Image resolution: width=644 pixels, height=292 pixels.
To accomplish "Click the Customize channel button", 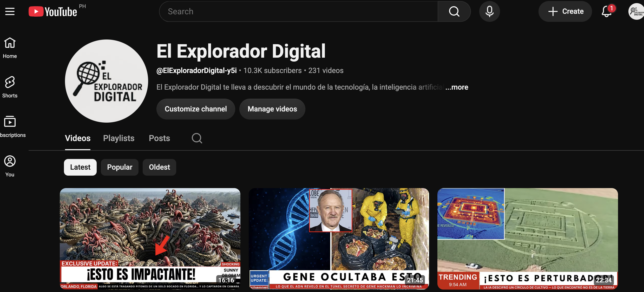I will (196, 109).
